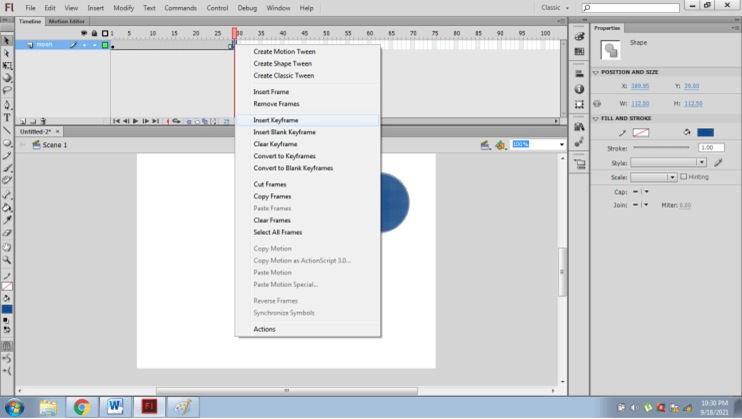Click the New Layer icon
The height and width of the screenshot is (419, 742).
pos(23,121)
